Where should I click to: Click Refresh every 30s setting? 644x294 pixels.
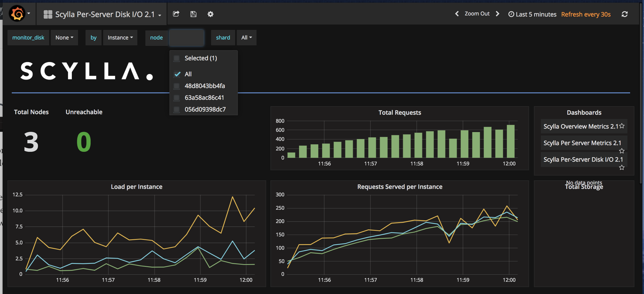pyautogui.click(x=586, y=14)
